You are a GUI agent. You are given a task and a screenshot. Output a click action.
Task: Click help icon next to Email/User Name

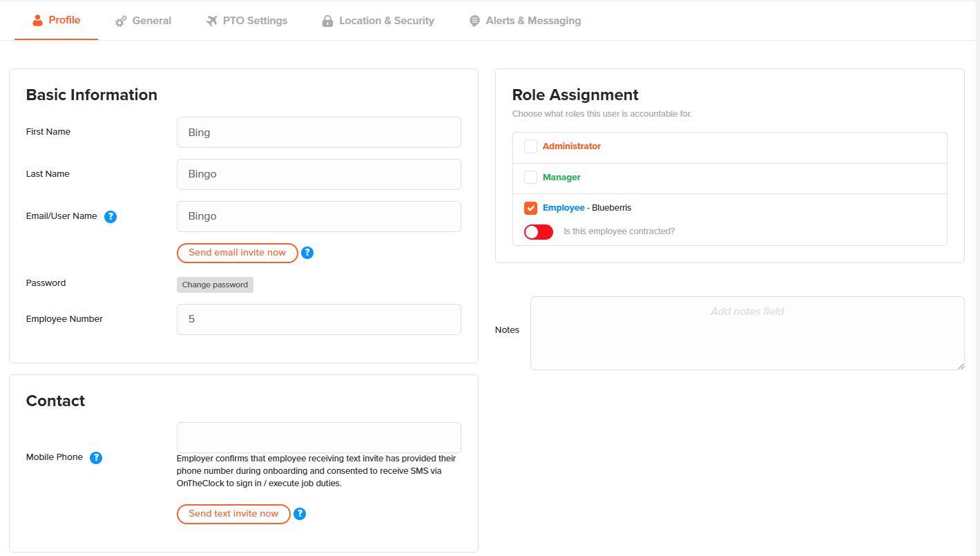coord(111,217)
